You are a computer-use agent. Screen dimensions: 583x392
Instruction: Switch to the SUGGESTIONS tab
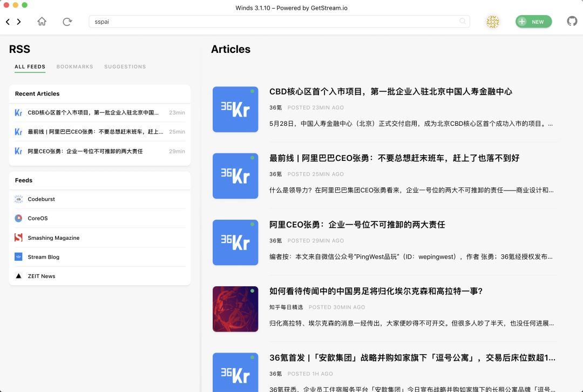(x=125, y=66)
